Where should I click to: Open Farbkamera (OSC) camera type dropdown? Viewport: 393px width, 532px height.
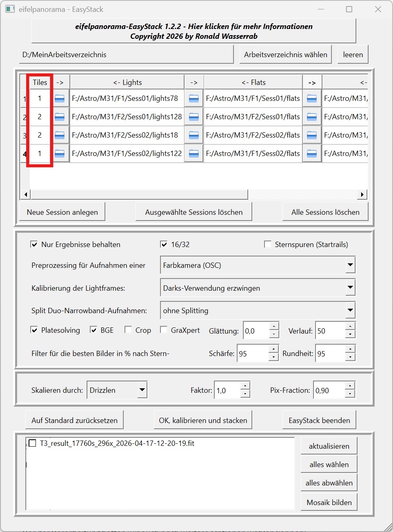350,265
